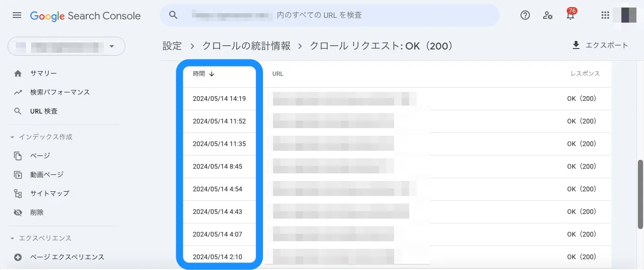
Task: Open the user settings person-gear icon
Action: (x=548, y=15)
